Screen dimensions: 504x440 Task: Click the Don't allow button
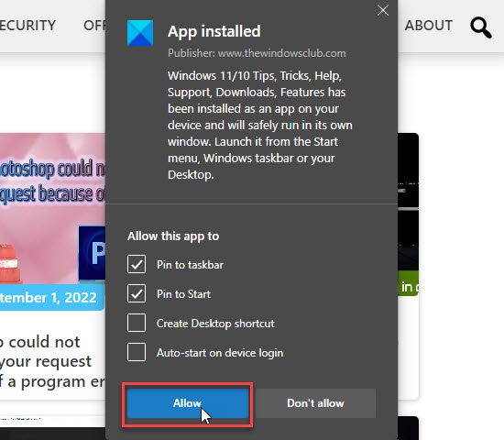(315, 403)
